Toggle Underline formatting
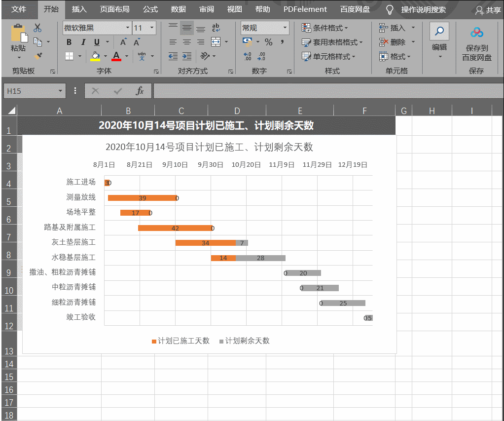Screen dimensions: 504x421 [x=97, y=42]
